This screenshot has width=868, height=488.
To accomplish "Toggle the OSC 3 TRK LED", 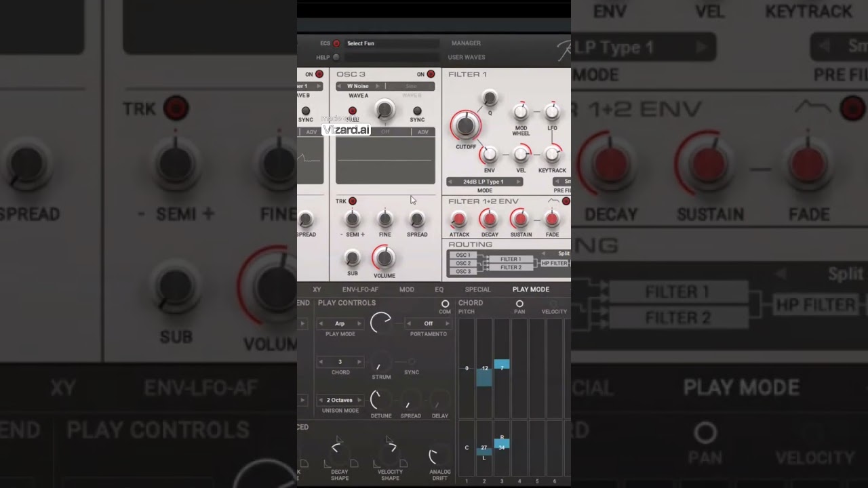I will coord(352,201).
